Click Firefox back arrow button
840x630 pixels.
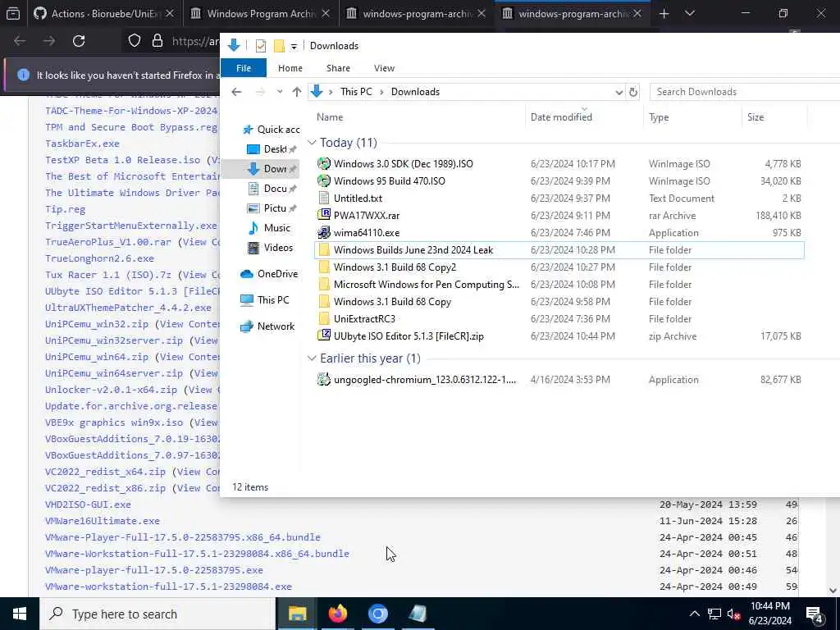[20, 41]
